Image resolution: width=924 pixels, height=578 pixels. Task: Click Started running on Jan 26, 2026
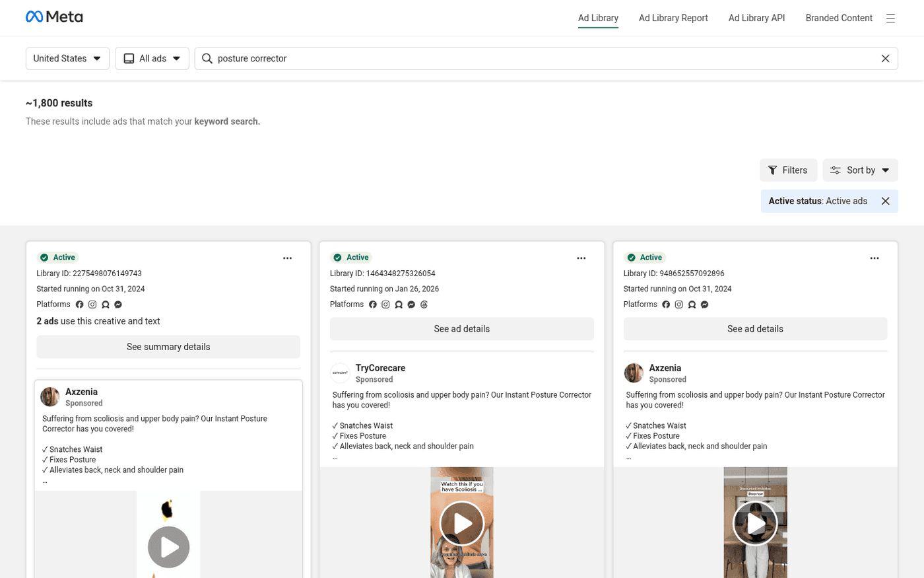click(x=384, y=289)
